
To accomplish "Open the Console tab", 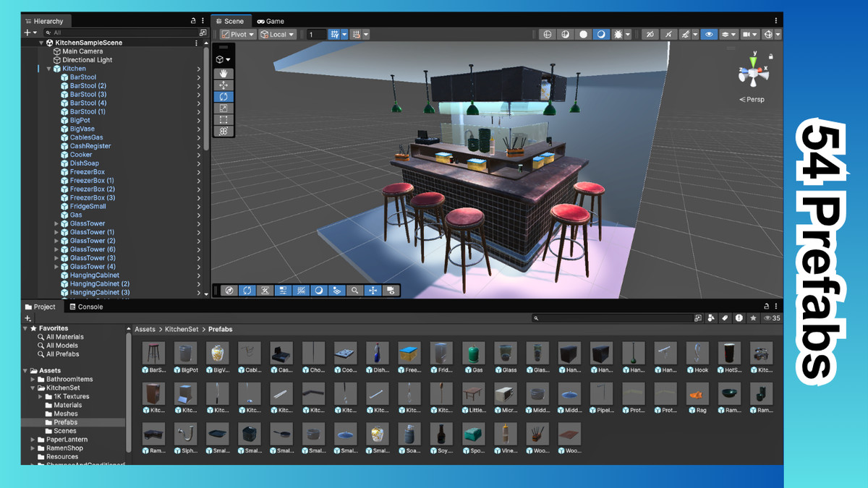I will (x=85, y=307).
